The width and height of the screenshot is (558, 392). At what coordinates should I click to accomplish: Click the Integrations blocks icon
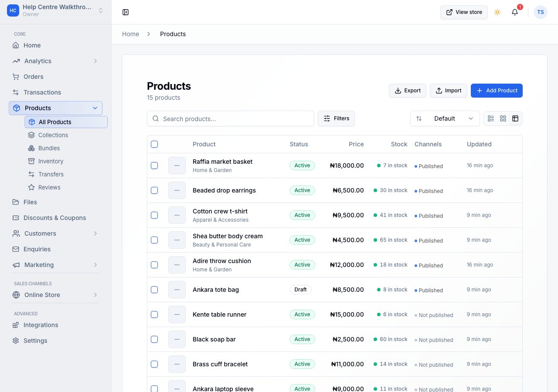point(16,325)
